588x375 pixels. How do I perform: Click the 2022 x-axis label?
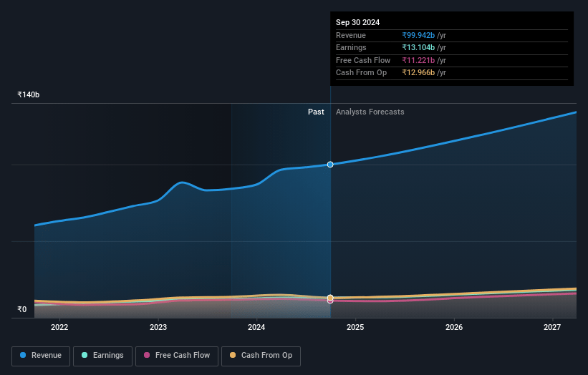click(x=59, y=328)
